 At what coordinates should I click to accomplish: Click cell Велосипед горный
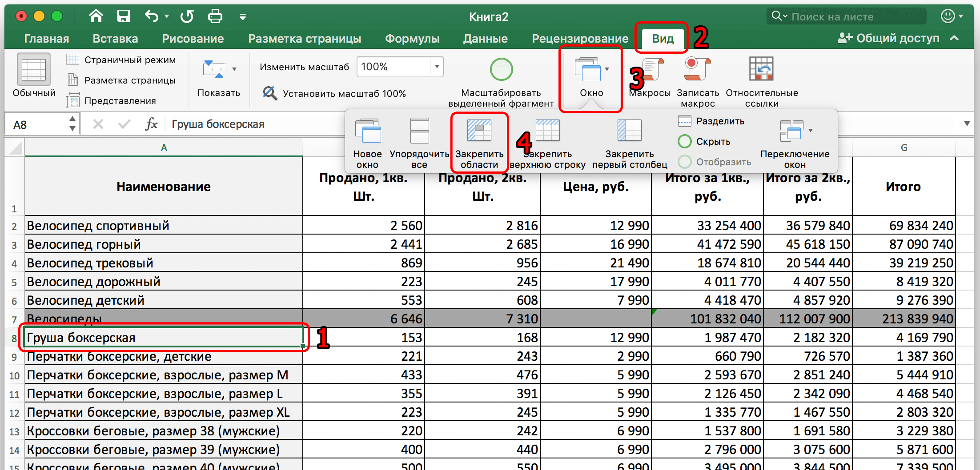[164, 244]
